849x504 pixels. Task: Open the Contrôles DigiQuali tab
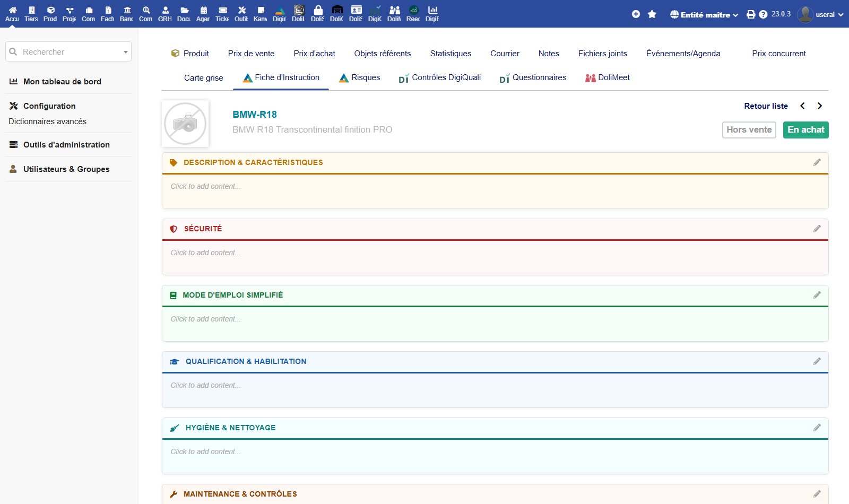point(440,78)
